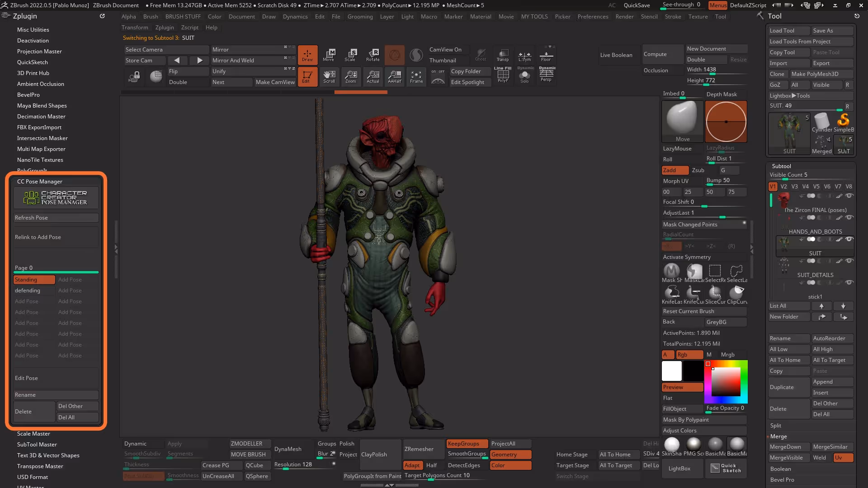The height and width of the screenshot is (488, 868).
Task: Select the Move gizmo icon
Action: tap(329, 55)
